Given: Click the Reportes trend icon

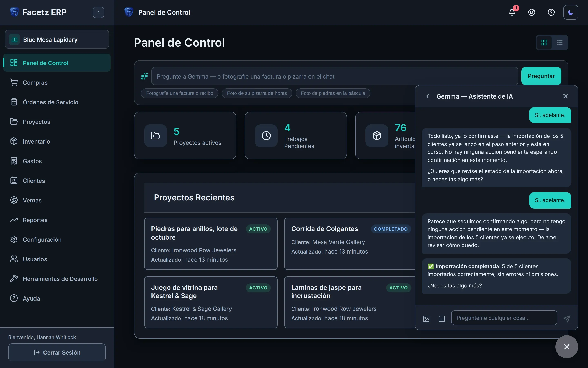Looking at the screenshot, I should point(14,220).
